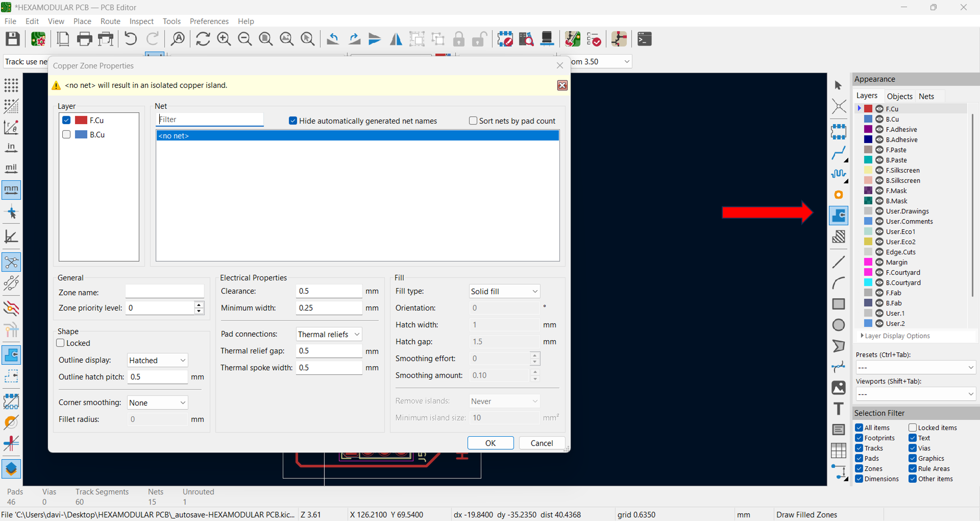Screen dimensions: 980x521
Task: Click the Print icon
Action: (x=84, y=39)
